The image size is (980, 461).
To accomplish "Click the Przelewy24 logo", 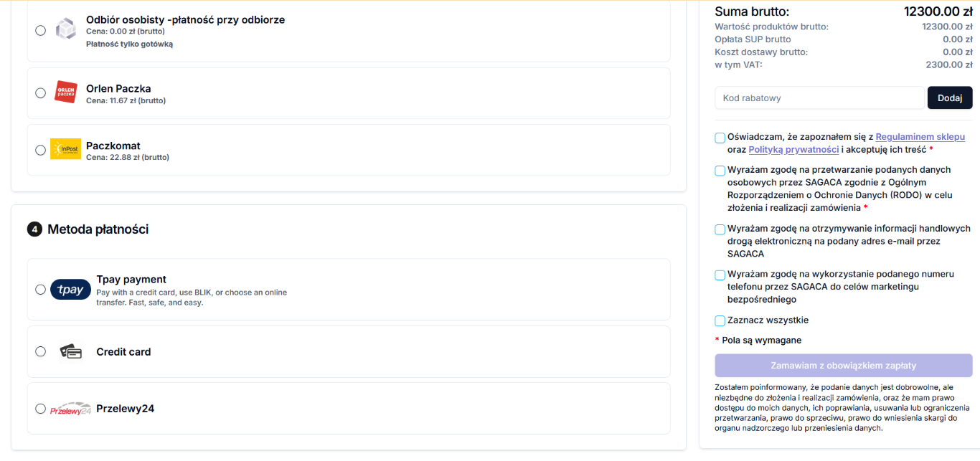I will 70,409.
